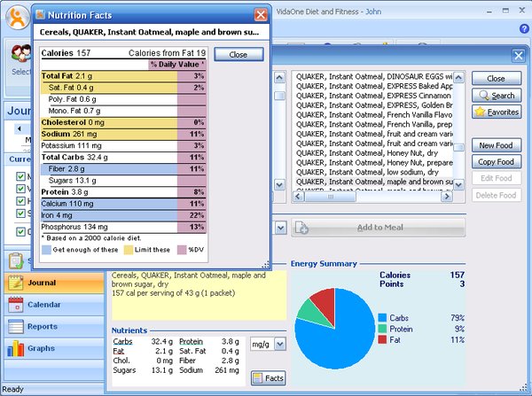
Task: Click food list vertical scrollbar down arrow
Action: [x=458, y=185]
